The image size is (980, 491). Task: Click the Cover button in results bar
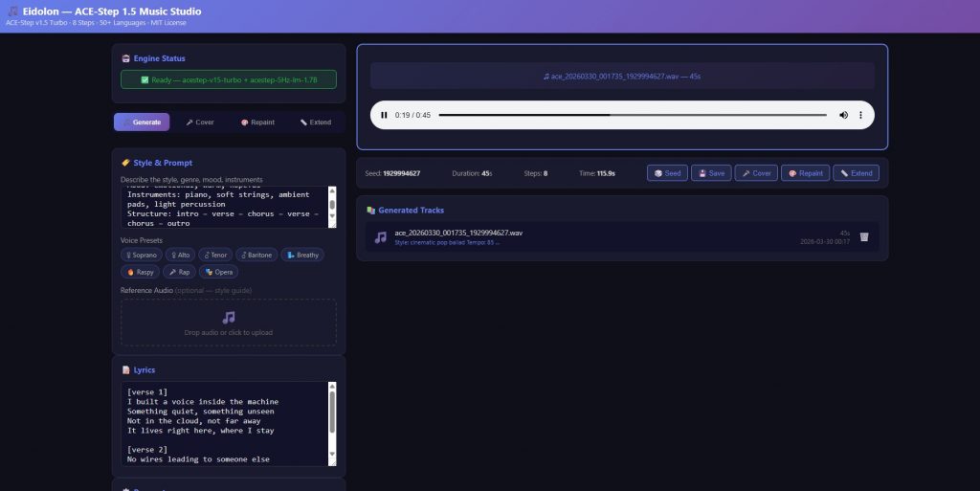756,173
